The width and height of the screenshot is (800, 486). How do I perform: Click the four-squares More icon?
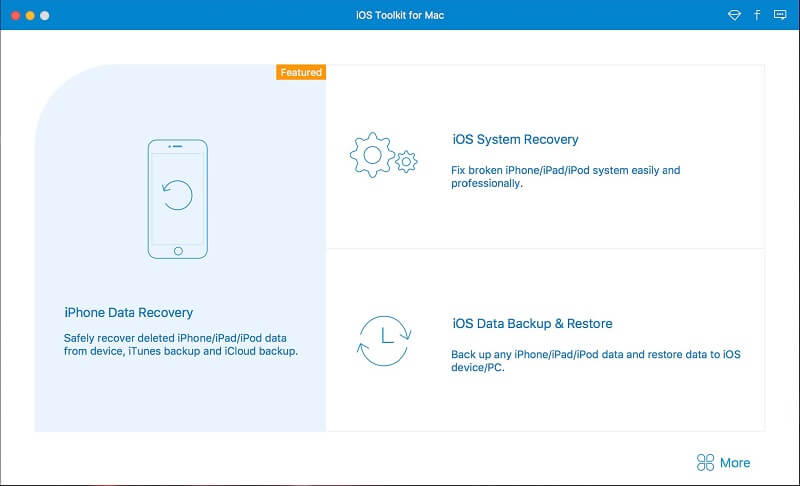pyautogui.click(x=705, y=463)
